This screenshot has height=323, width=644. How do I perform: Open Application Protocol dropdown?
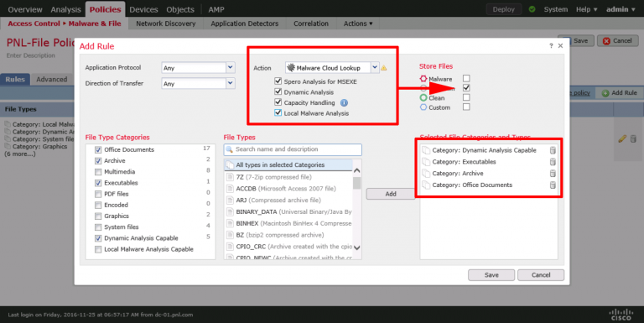pyautogui.click(x=231, y=67)
